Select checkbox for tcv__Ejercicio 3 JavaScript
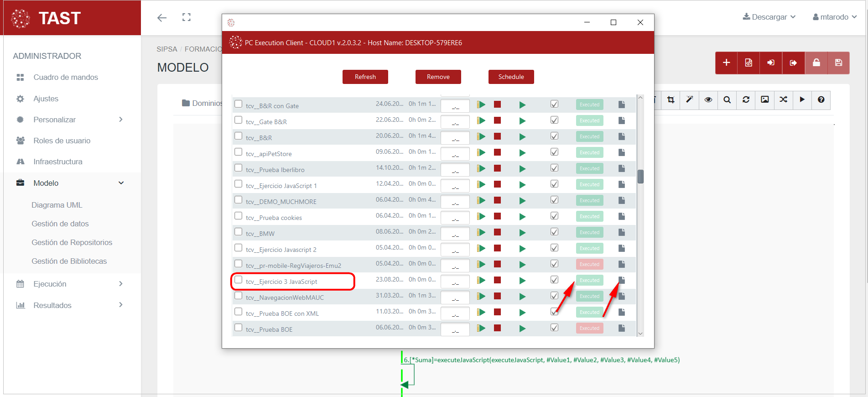The width and height of the screenshot is (868, 397). click(x=238, y=280)
